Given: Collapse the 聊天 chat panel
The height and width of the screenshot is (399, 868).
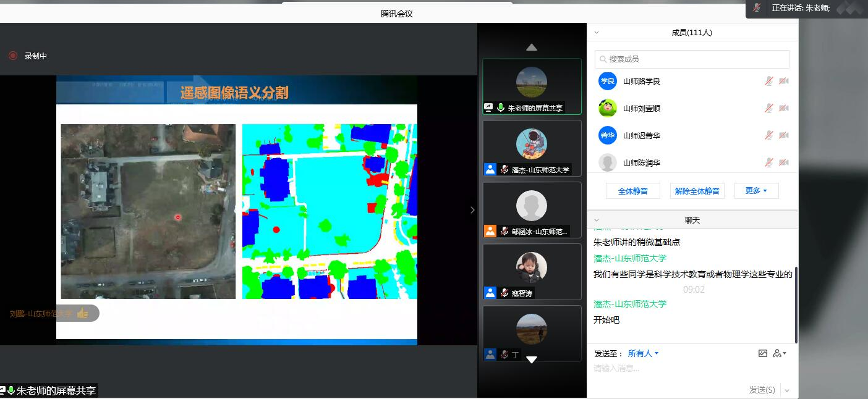Looking at the screenshot, I should click(597, 220).
